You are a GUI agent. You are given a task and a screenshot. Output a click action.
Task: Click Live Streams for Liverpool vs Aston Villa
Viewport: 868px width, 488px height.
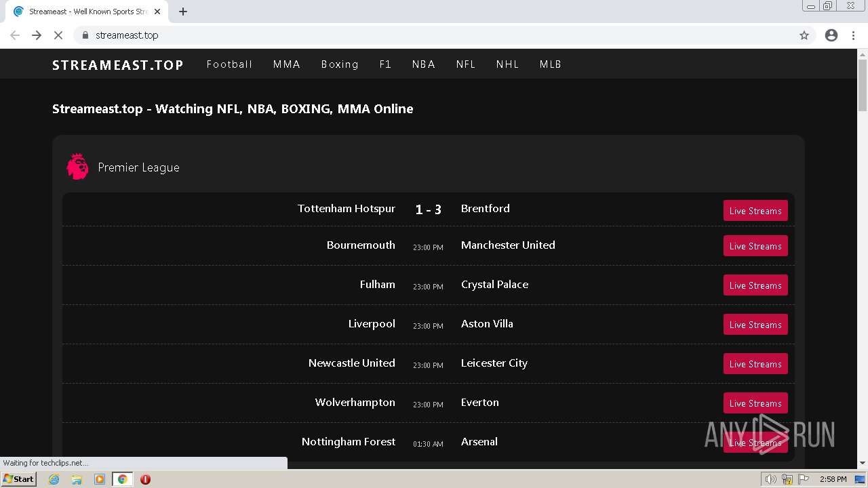click(755, 325)
